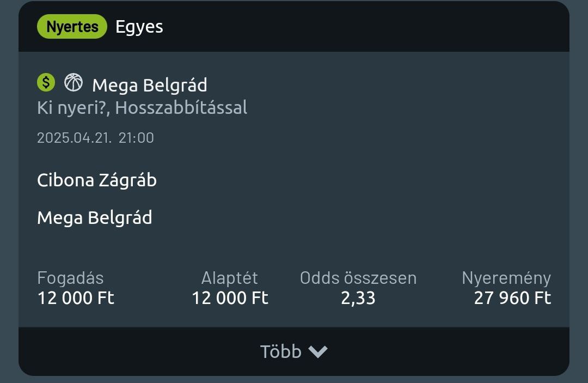Click the Ki nyeri?, Hosszabbítással market text
588x383 pixels.
142,108
